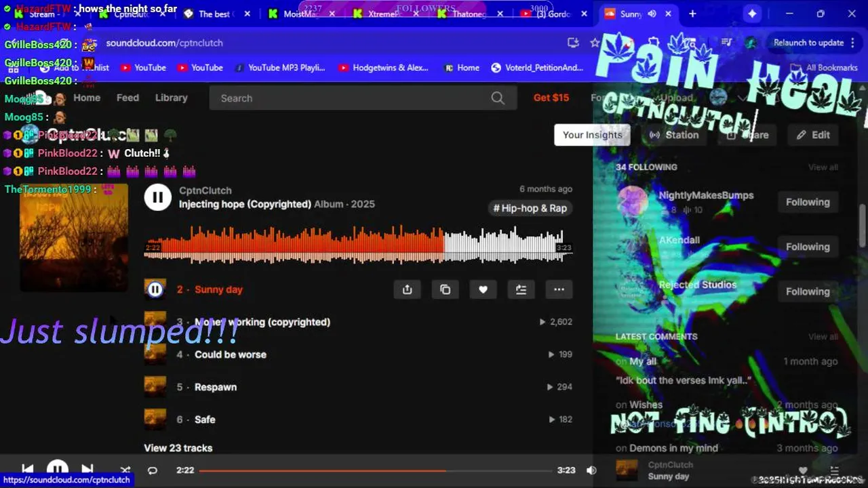Seek within the orange waveform

295,244
